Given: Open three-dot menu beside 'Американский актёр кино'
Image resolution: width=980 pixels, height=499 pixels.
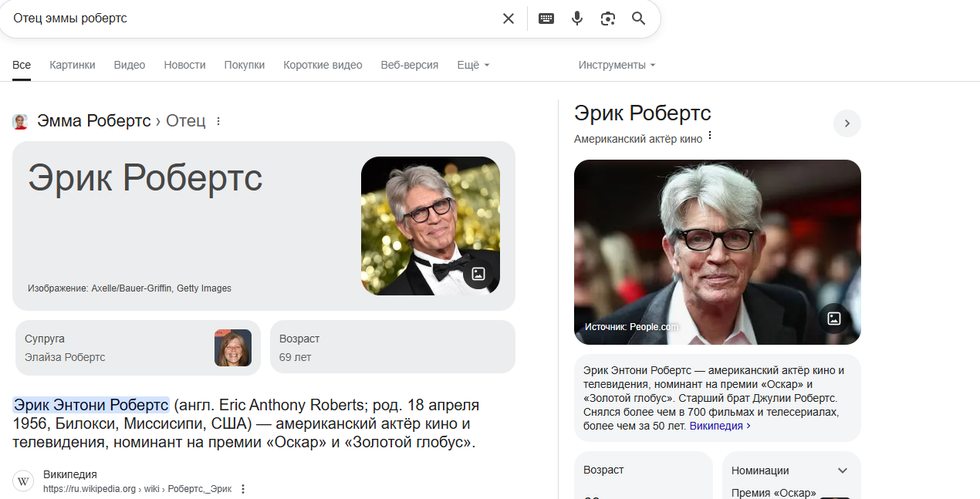Looking at the screenshot, I should (710, 137).
